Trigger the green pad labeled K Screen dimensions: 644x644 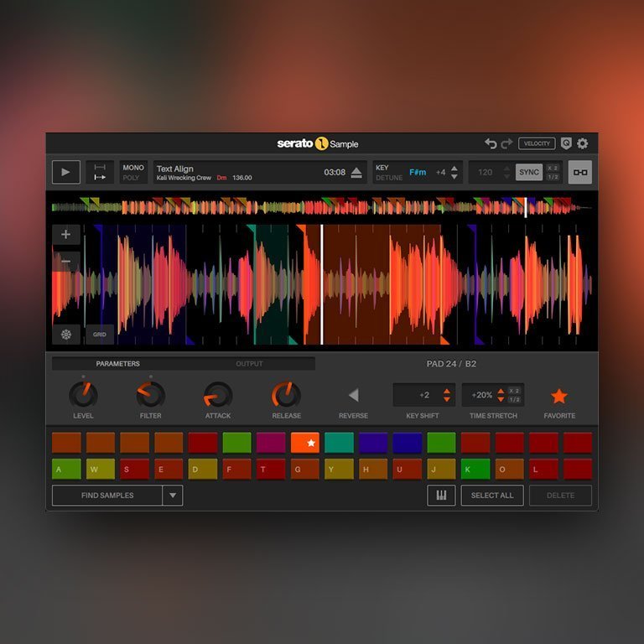click(x=475, y=469)
